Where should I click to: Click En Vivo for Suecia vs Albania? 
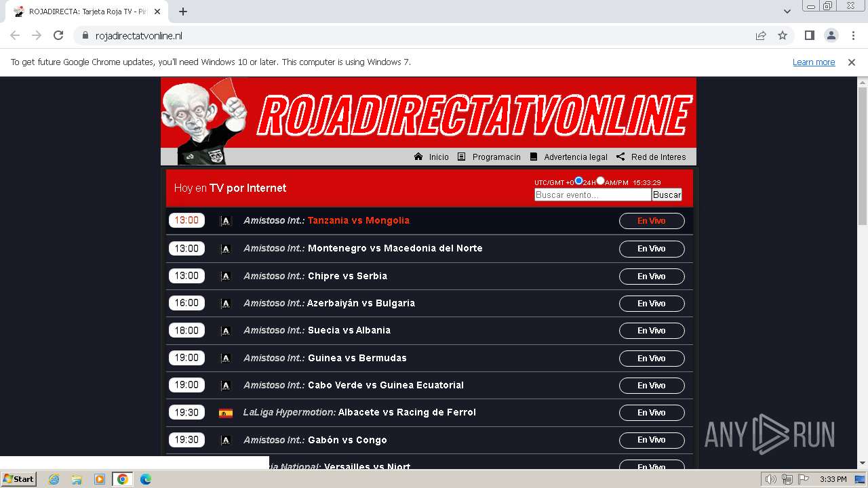652,331
